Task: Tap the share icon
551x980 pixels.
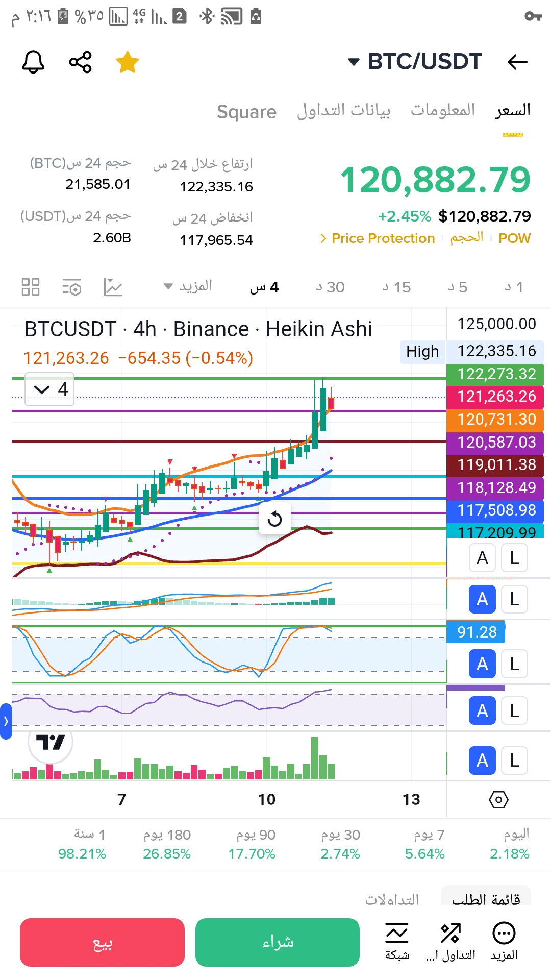Action: 81,62
